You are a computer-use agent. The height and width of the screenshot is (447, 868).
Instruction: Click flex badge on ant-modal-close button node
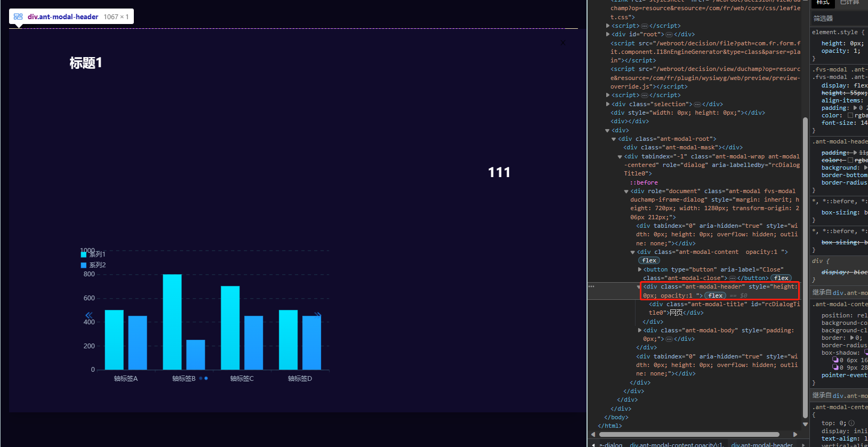click(x=782, y=278)
